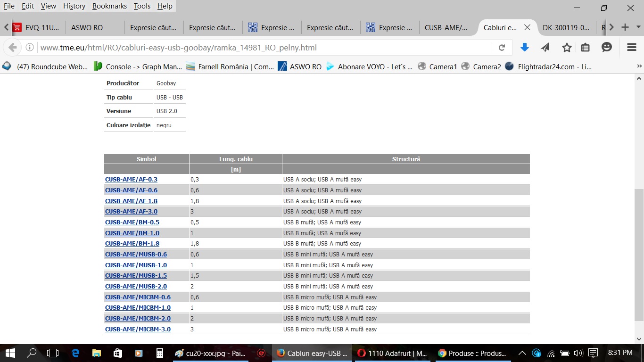This screenshot has width=644, height=362.
Task: Open the Console Graph Man bookmark
Action: [137, 66]
